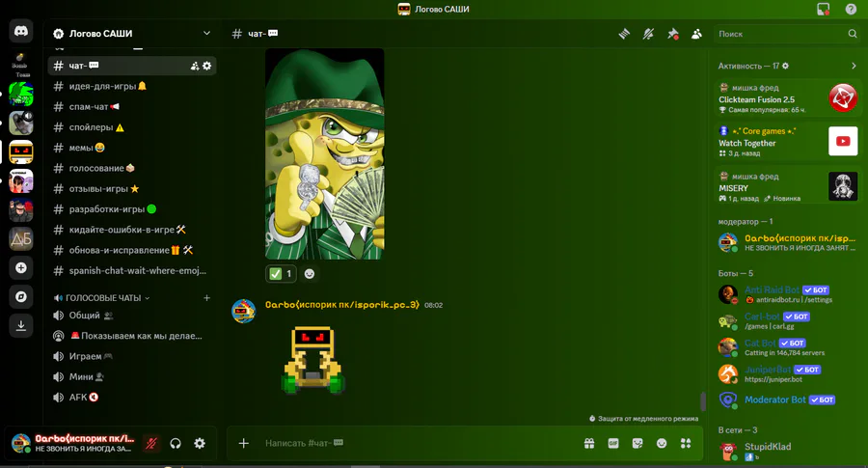This screenshot has height=468, width=868.
Task: Click the search field Поиск
Action: 787,34
